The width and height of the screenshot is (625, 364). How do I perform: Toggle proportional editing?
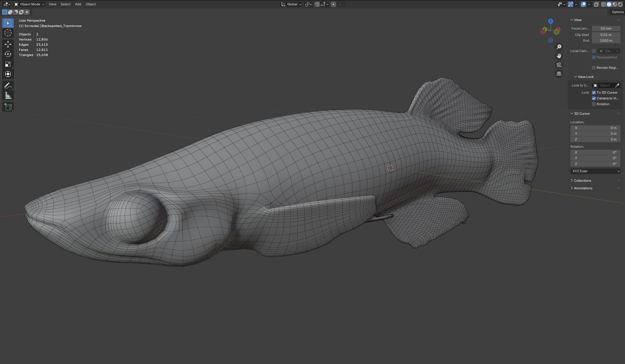333,4
